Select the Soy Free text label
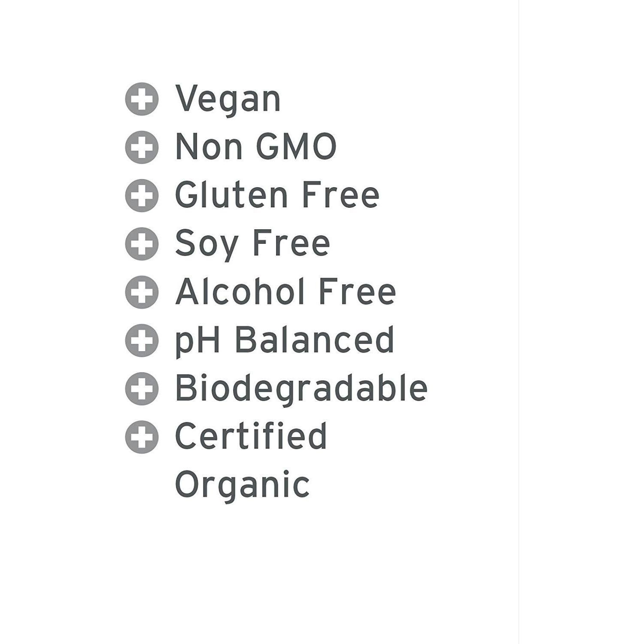 coord(252,244)
